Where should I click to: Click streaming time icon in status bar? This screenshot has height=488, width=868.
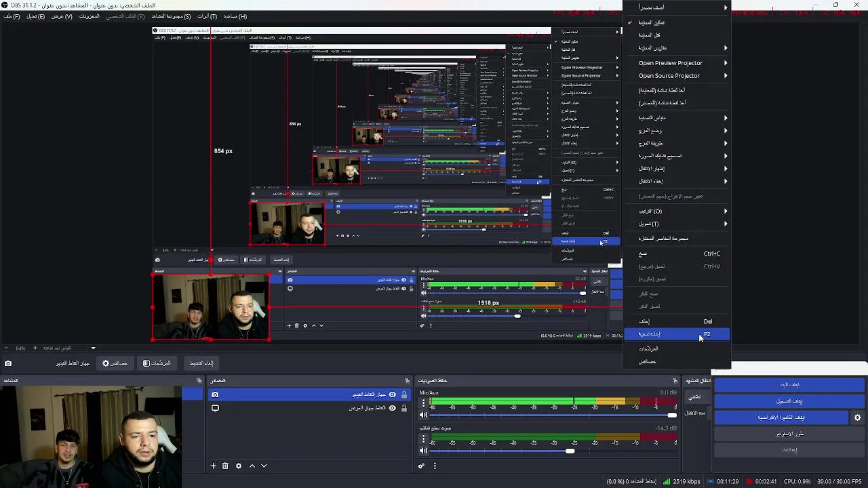[x=711, y=482]
